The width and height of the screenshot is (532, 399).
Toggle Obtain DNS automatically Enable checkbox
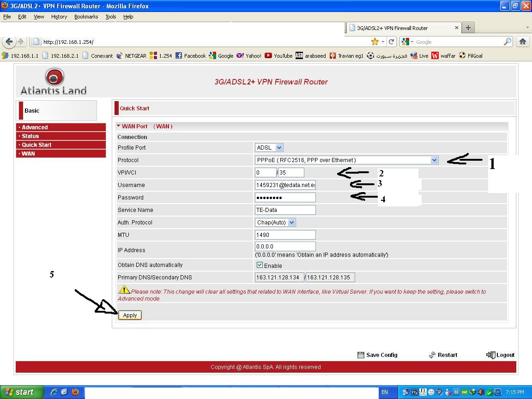tap(260, 265)
